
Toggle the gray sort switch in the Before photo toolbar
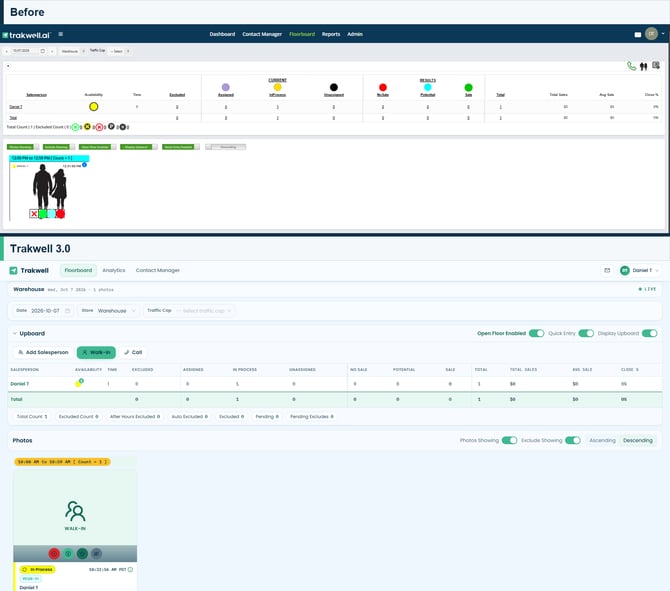point(226,147)
